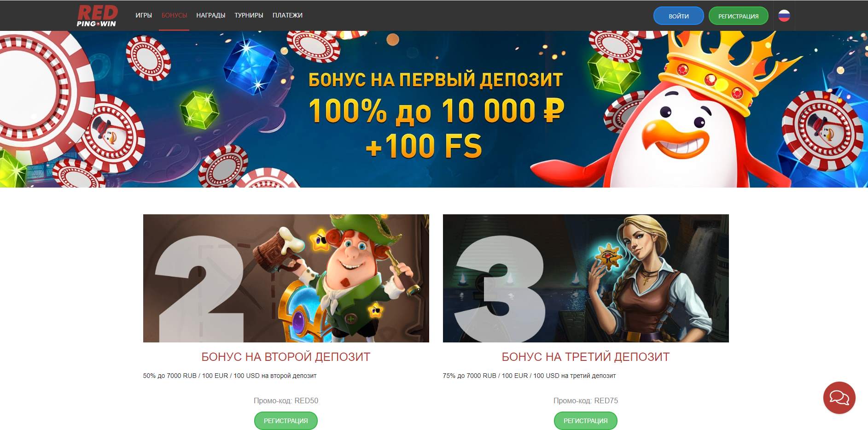Viewport: 868px width, 430px height.
Task: Open the live chat bubble icon
Action: [839, 397]
